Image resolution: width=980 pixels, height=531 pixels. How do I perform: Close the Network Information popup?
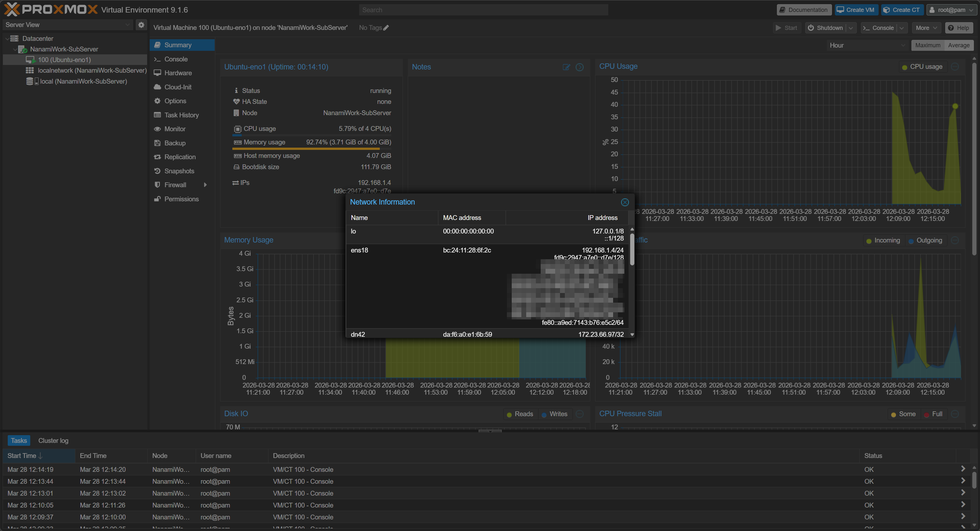coord(625,202)
